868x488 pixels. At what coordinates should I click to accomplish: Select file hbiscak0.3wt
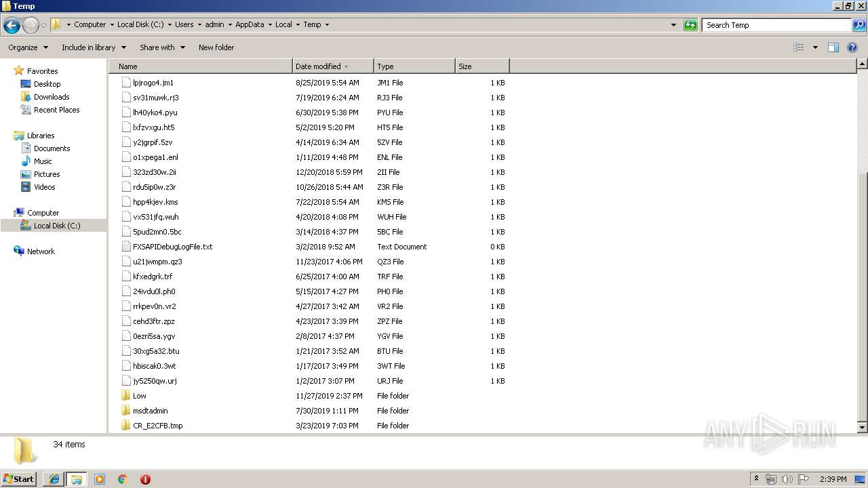pyautogui.click(x=154, y=366)
